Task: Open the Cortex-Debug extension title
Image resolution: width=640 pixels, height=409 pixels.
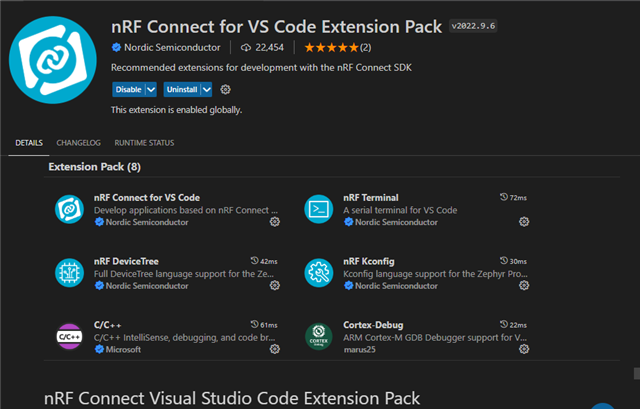Action: coord(373,325)
